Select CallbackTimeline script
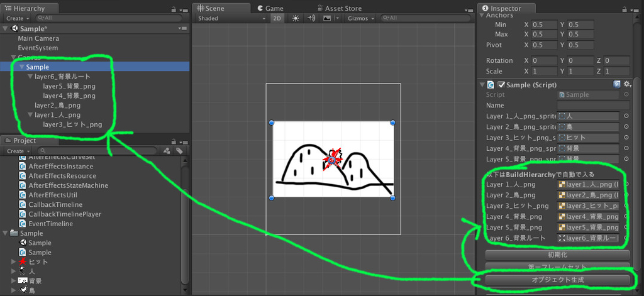This screenshot has width=644, height=296. [55, 204]
